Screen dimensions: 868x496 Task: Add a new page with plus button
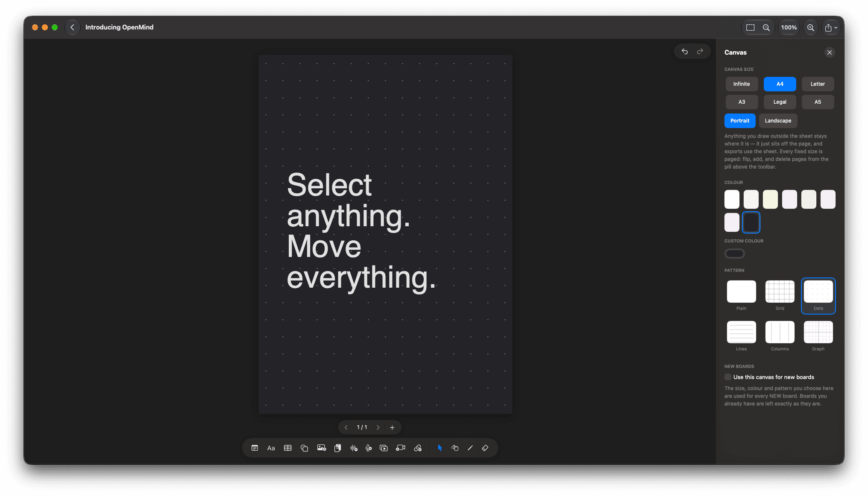pos(392,427)
